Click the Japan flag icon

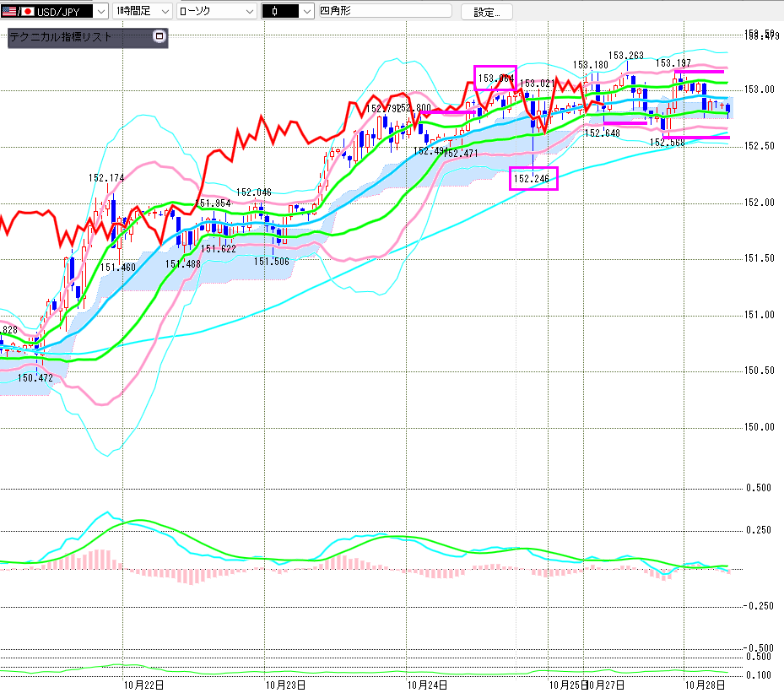coord(28,12)
